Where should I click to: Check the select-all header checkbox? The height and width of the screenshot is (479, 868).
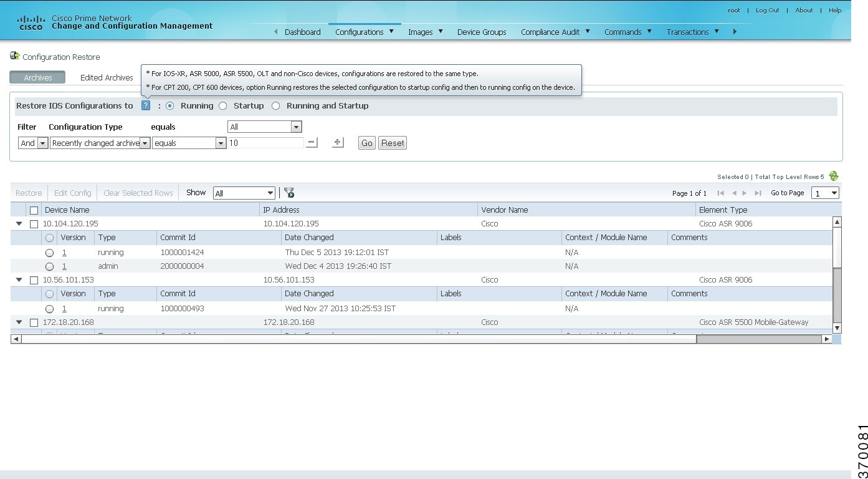34,210
